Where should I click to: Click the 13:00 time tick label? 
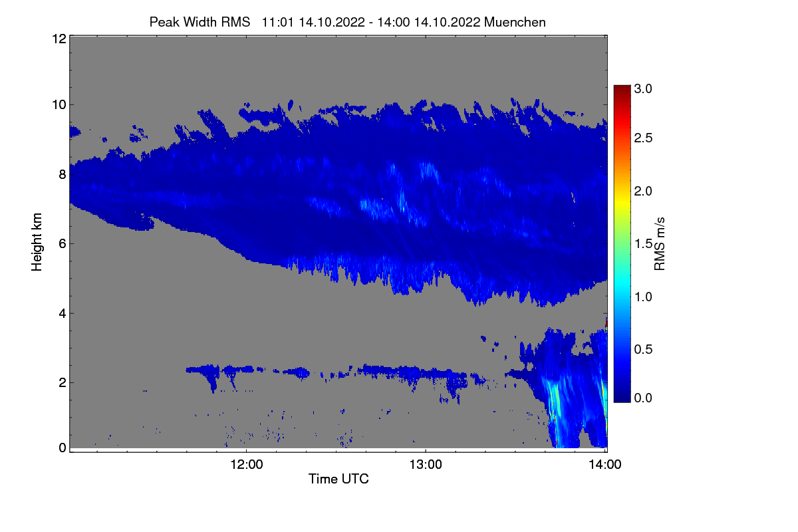coord(425,464)
